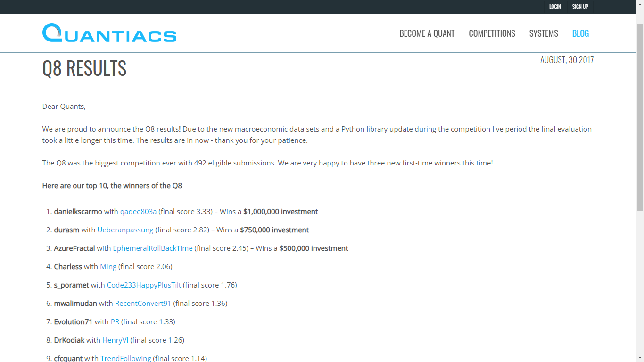Open the qaqee803a system link
The height and width of the screenshot is (362, 644).
(x=138, y=212)
